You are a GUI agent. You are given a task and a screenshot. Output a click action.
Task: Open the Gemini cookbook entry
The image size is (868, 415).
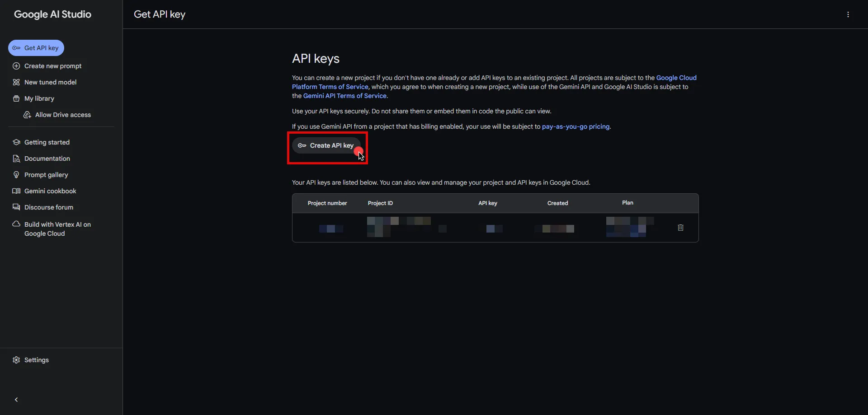coord(50,191)
